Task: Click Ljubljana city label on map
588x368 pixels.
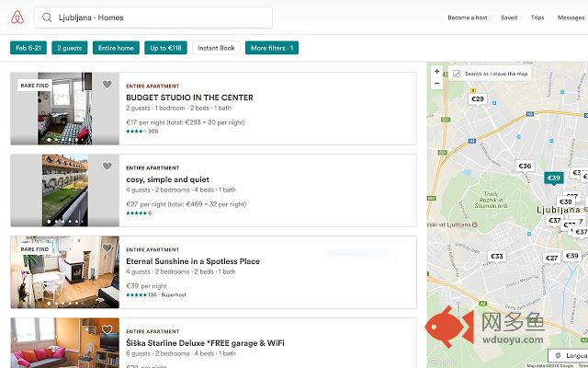Action: [559, 210]
